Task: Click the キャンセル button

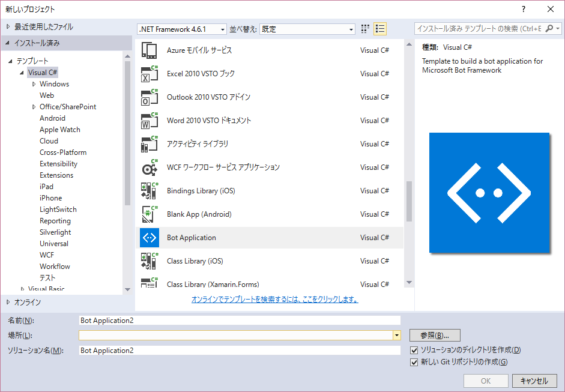Action: coord(534,381)
